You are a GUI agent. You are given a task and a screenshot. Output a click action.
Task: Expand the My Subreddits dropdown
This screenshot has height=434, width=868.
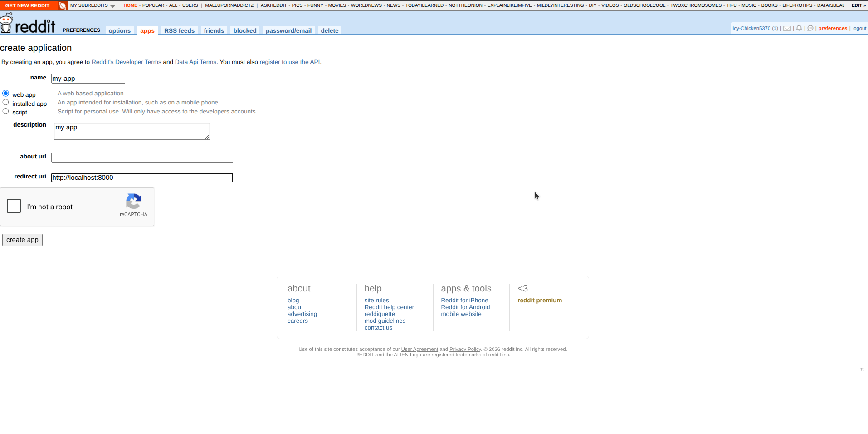point(93,5)
